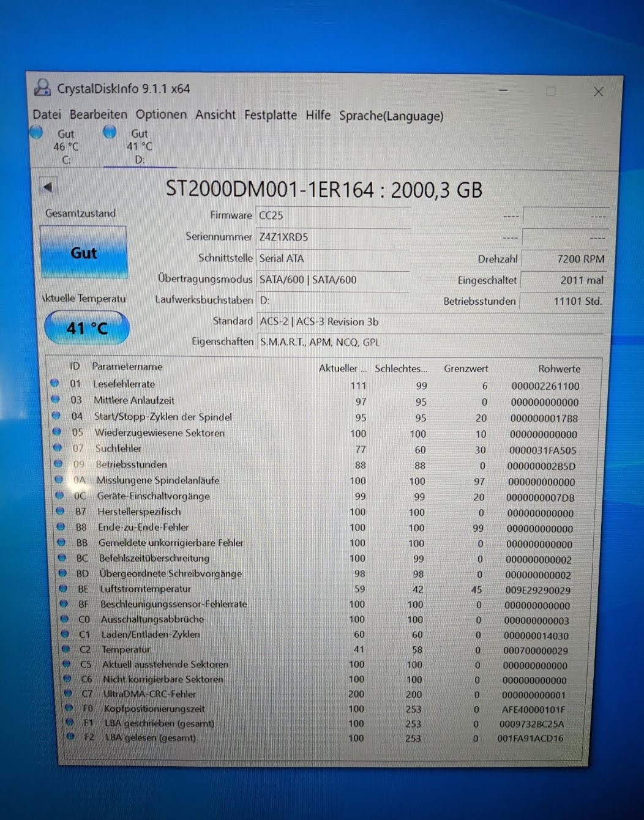The image size is (644, 820).
Task: Click status dot of Mittlere Anlaufzeit row
Action: 55,399
